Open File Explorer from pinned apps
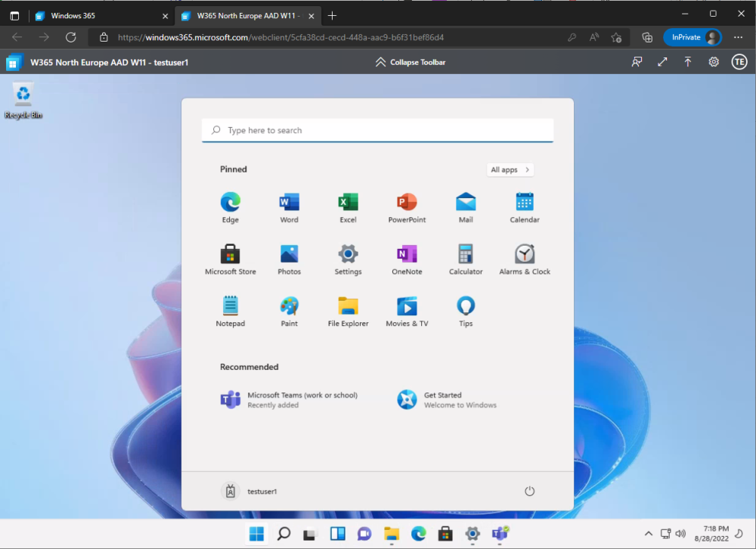Image resolution: width=756 pixels, height=549 pixels. coord(348,312)
